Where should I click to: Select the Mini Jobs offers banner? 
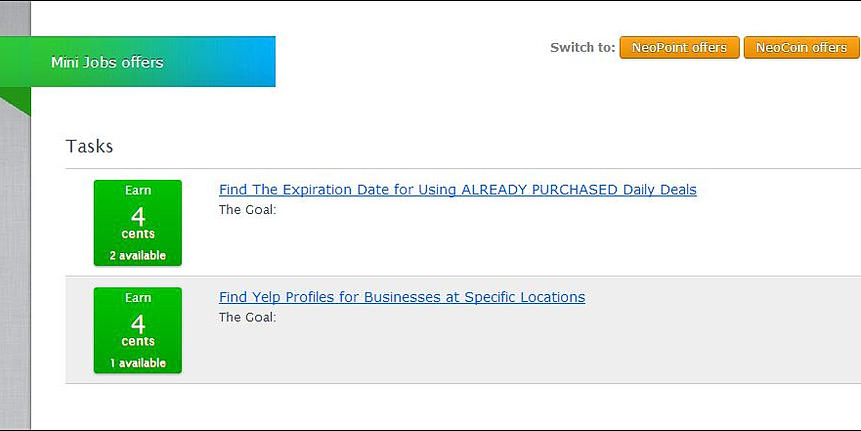pos(138,62)
